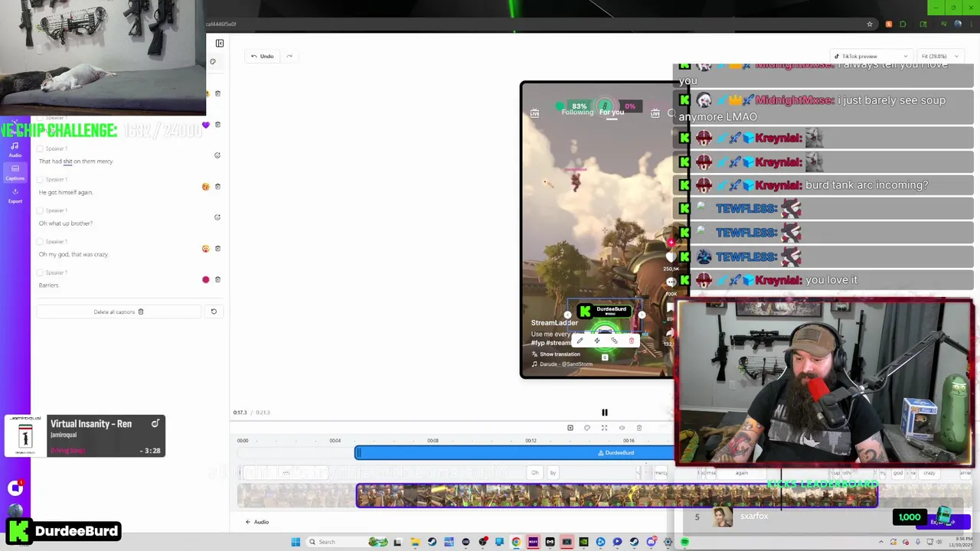Image resolution: width=980 pixels, height=551 pixels.
Task: Click red delete icon on overlay toolbar
Action: (x=632, y=341)
